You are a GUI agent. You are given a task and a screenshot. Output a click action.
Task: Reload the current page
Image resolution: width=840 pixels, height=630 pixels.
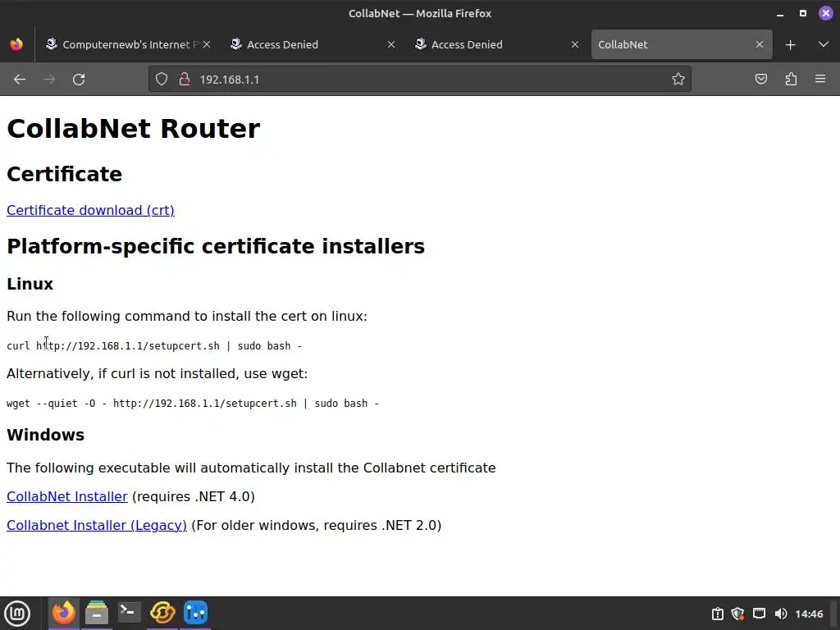[79, 80]
